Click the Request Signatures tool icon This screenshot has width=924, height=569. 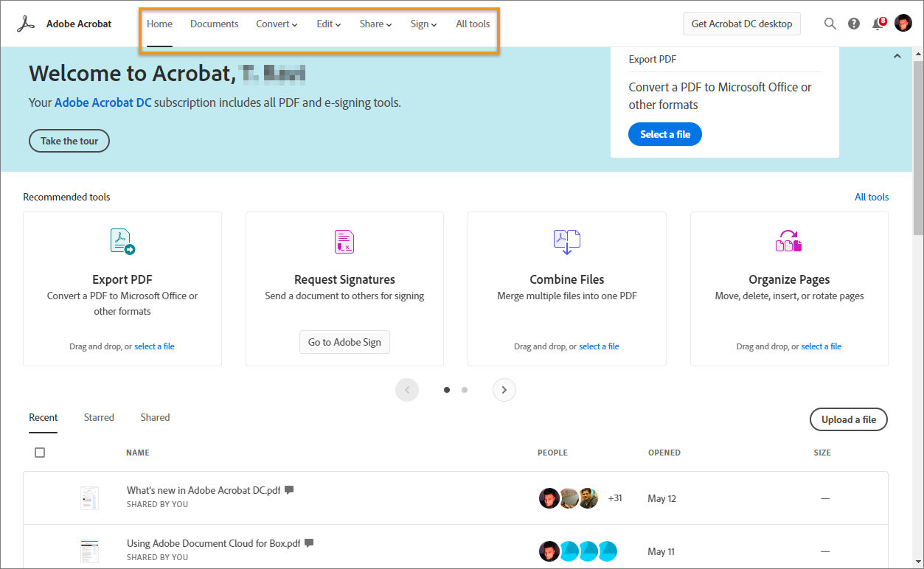344,241
